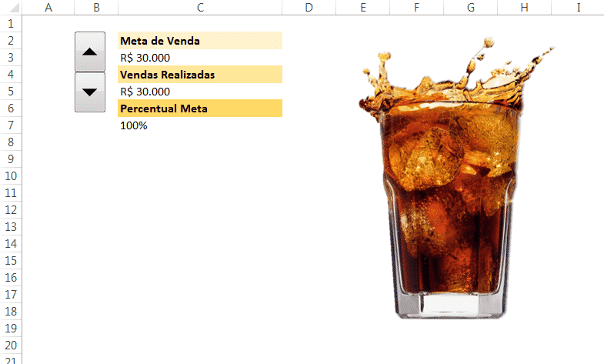Select column G header
The height and width of the screenshot is (364, 604).
pos(471,8)
